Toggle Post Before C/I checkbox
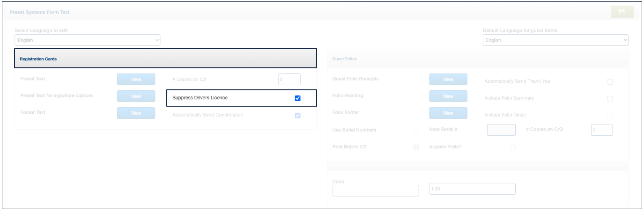Image resolution: width=644 pixels, height=211 pixels. click(416, 147)
